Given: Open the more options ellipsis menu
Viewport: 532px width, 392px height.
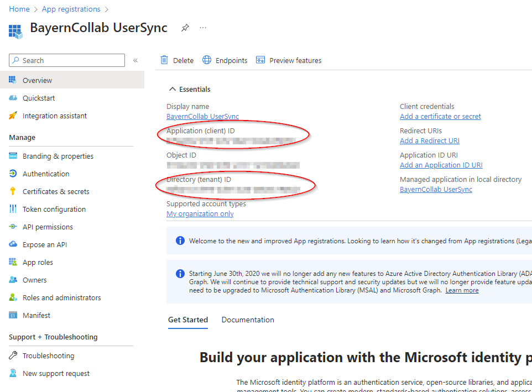Looking at the screenshot, I should point(203,28).
